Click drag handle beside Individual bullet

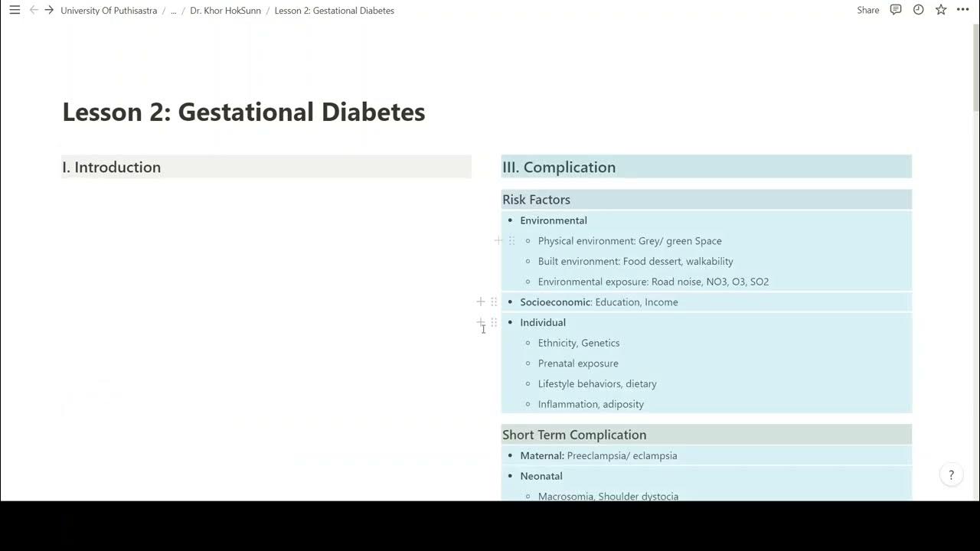pyautogui.click(x=494, y=322)
